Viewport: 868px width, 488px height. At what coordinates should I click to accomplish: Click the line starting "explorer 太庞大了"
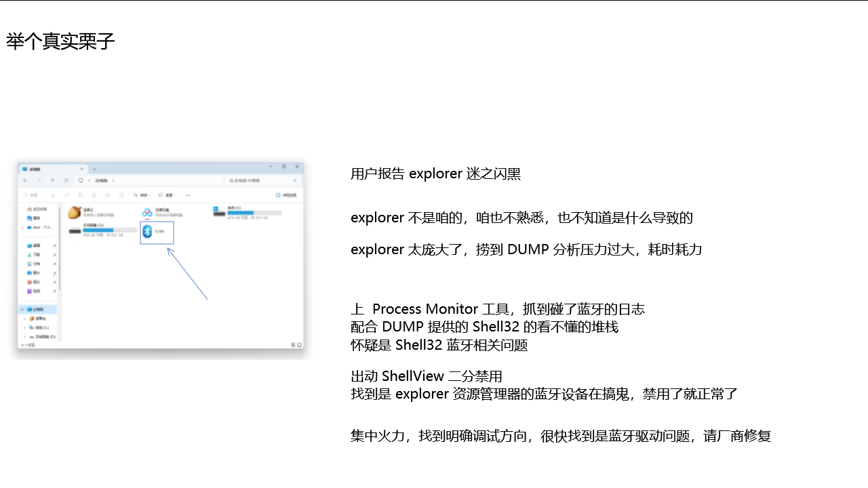click(x=526, y=249)
